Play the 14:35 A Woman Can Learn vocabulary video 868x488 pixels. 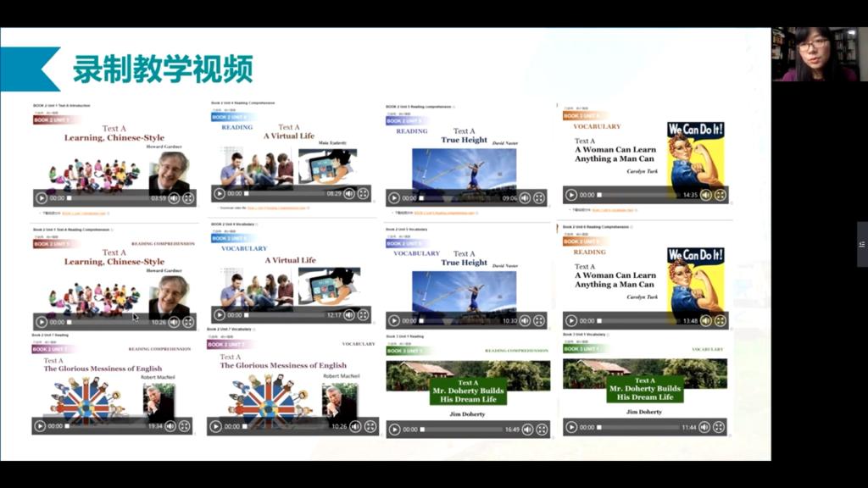[571, 195]
